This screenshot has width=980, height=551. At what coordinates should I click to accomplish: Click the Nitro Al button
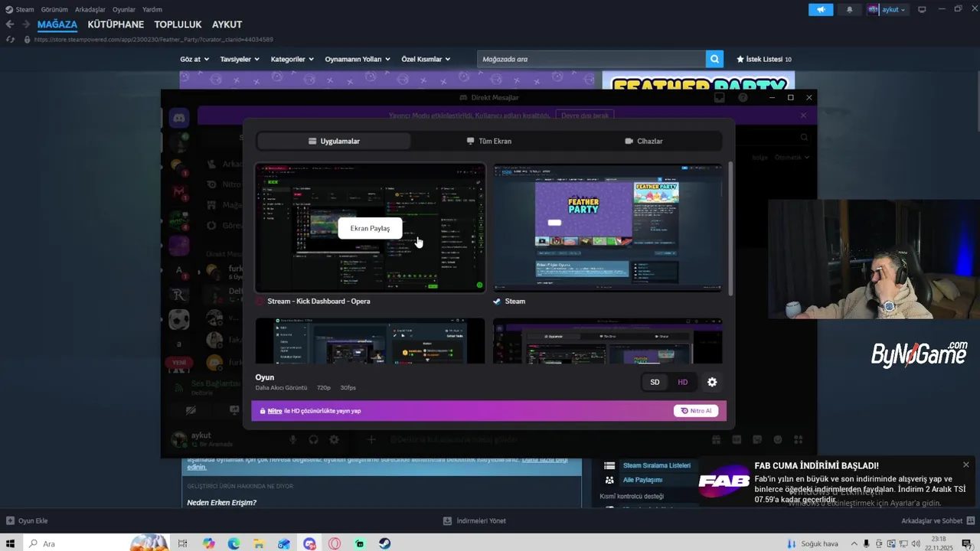point(696,411)
